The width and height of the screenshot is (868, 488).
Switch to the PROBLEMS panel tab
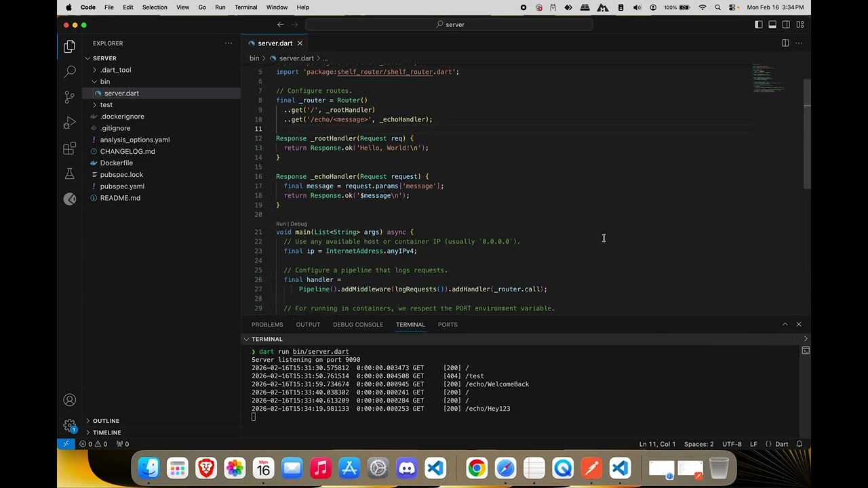pyautogui.click(x=267, y=324)
